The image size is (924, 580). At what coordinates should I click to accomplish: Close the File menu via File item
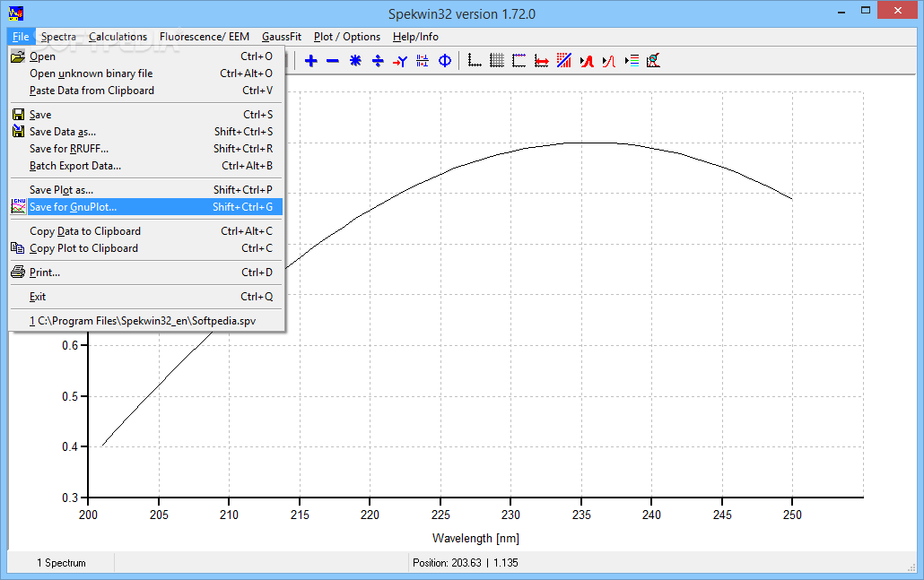click(x=21, y=37)
